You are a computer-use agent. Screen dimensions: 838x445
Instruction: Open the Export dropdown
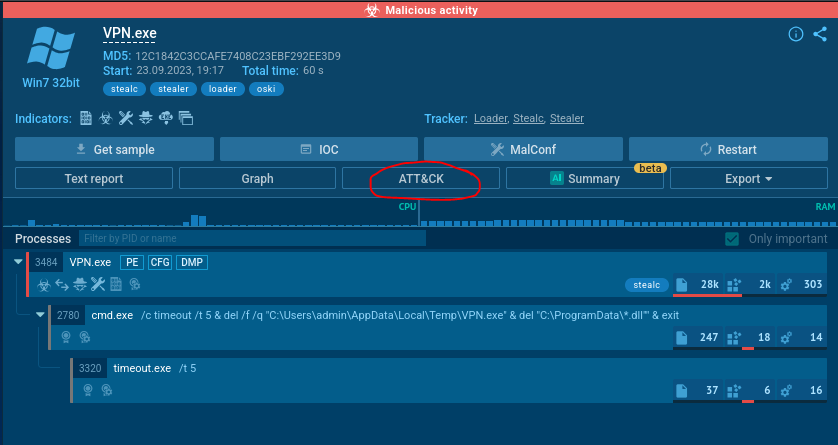[748, 179]
